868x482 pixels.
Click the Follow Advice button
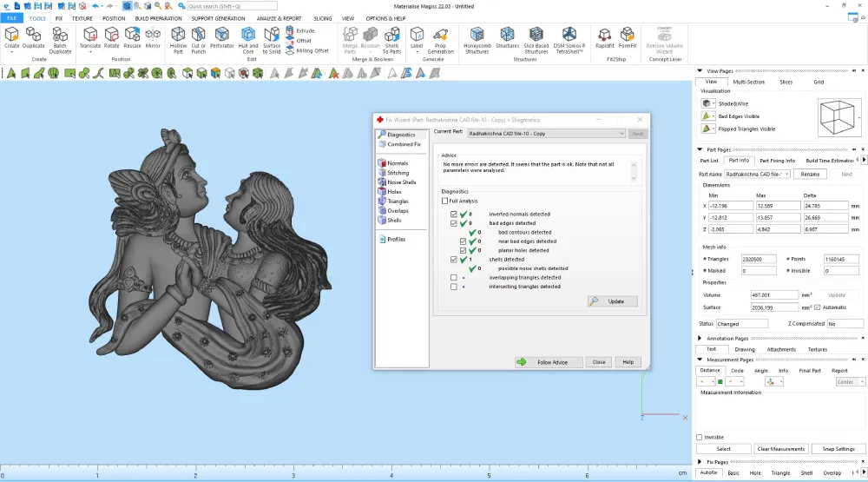click(548, 362)
